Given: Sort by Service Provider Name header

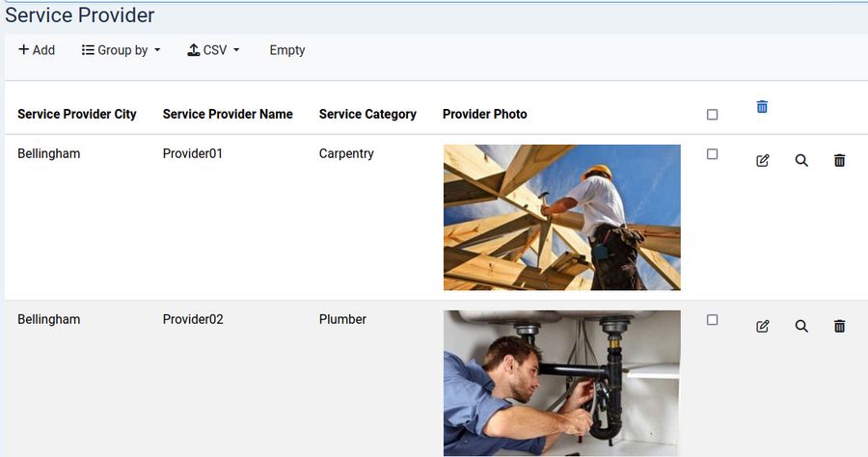Looking at the screenshot, I should pyautogui.click(x=228, y=114).
